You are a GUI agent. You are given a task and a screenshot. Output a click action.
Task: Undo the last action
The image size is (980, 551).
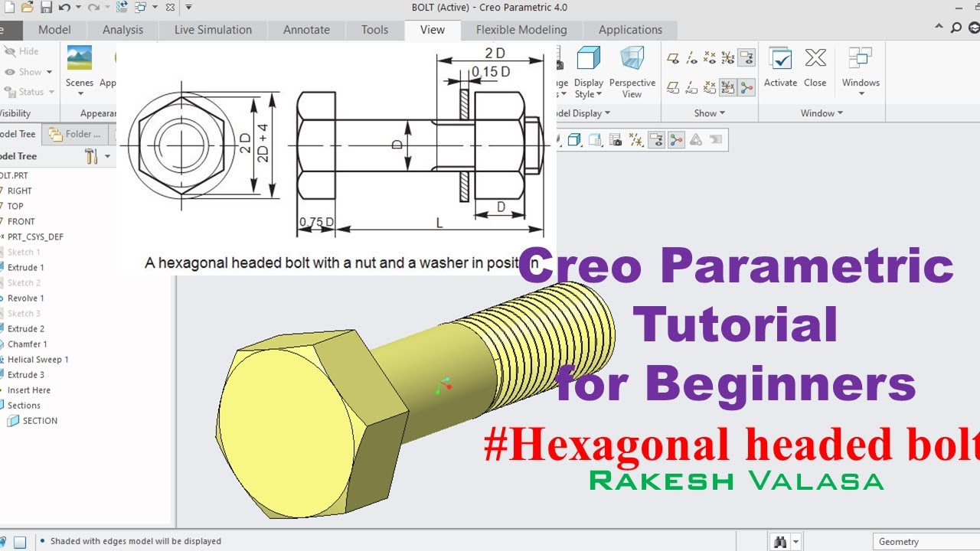coord(64,8)
